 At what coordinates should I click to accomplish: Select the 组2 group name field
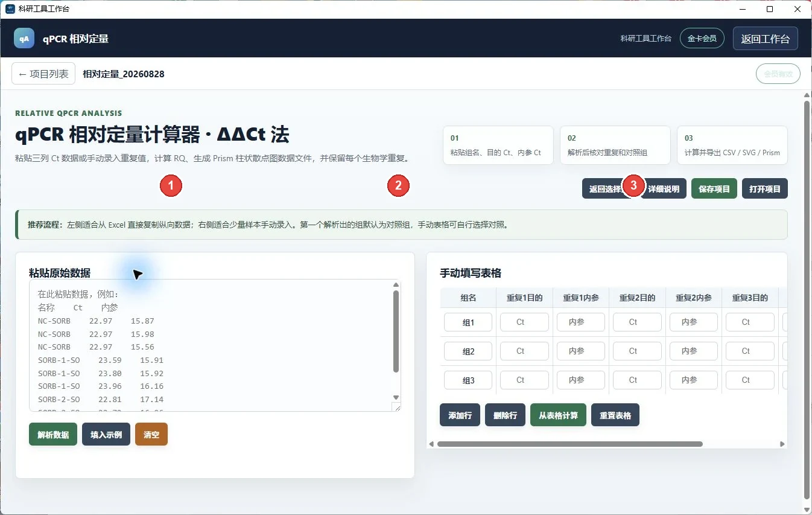468,351
